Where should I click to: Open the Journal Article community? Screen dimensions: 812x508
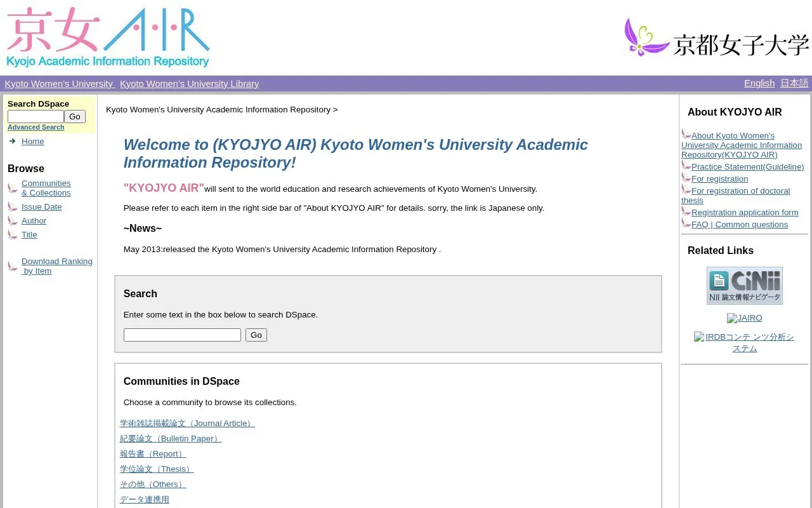[187, 424]
